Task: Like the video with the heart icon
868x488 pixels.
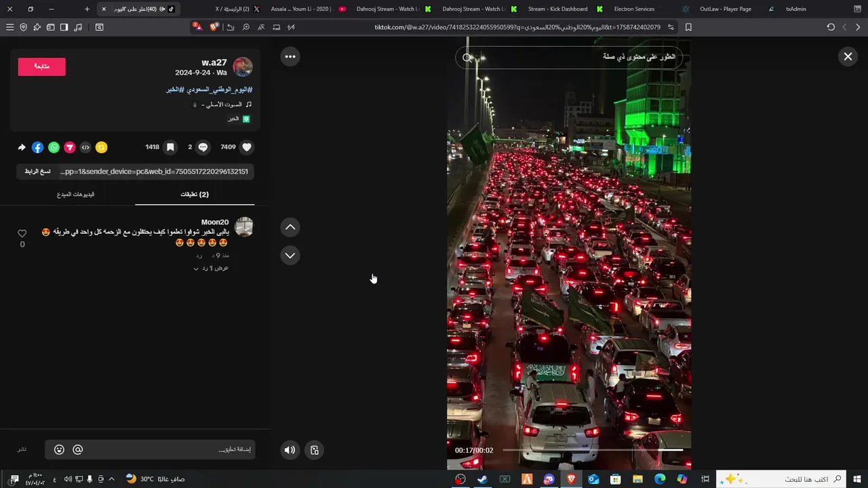Action: [x=247, y=147]
